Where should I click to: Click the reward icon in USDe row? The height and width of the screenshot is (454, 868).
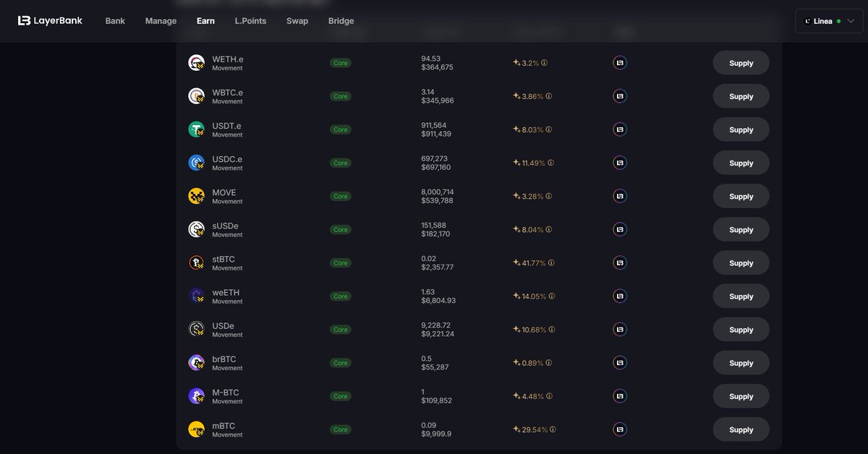tap(620, 329)
